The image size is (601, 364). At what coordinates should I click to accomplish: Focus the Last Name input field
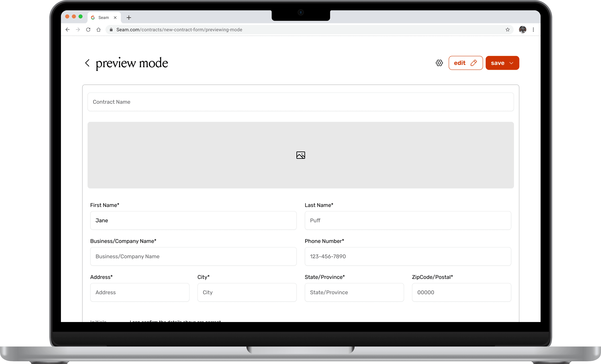point(408,220)
